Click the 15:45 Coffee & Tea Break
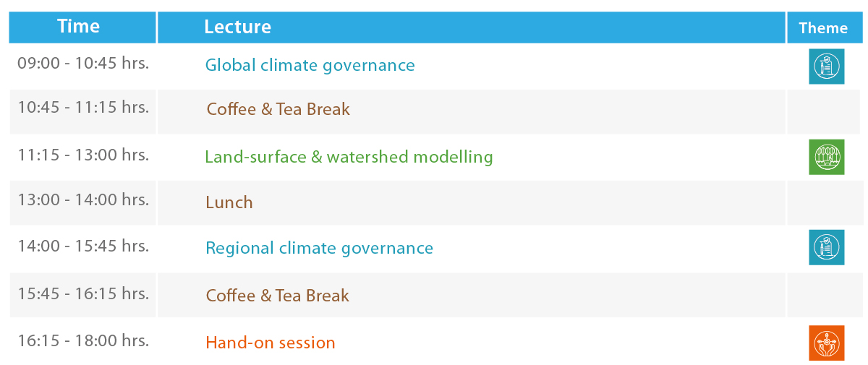 (278, 296)
